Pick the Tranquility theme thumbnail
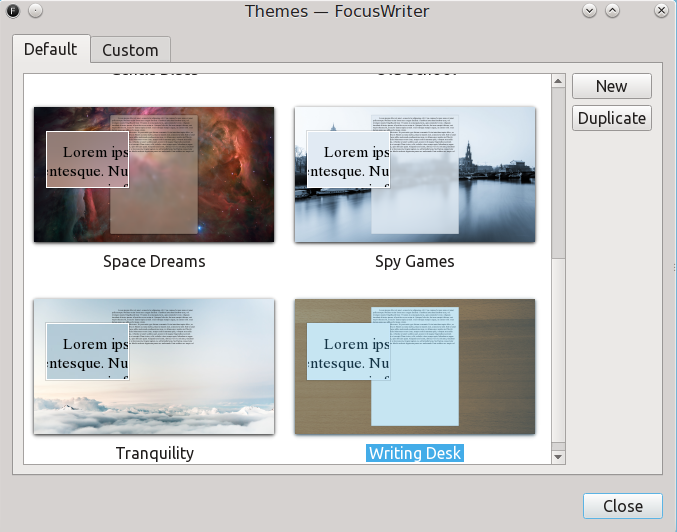Viewport: 677px width, 532px height. pos(154,366)
